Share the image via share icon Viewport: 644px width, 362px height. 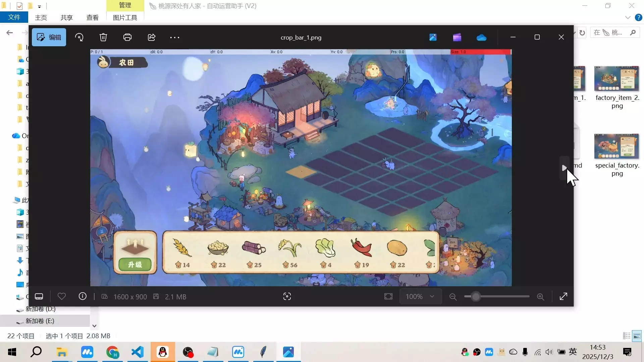tap(152, 37)
